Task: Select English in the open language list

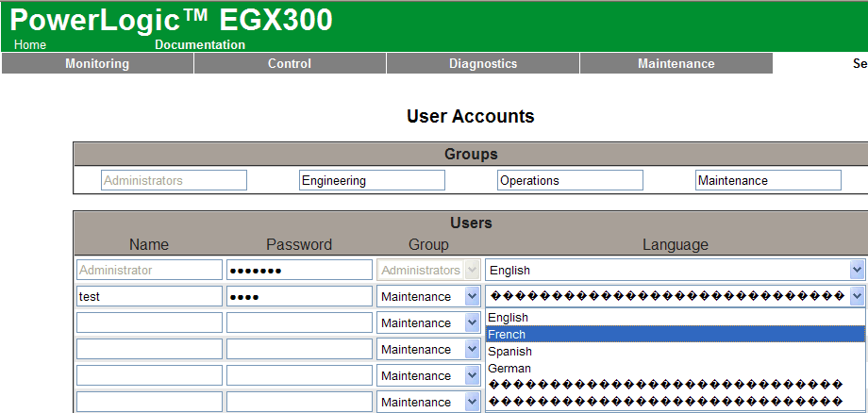Action: point(675,318)
